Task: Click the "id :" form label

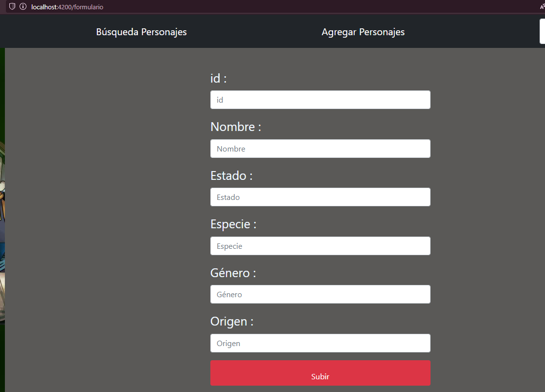Action: [x=218, y=79]
